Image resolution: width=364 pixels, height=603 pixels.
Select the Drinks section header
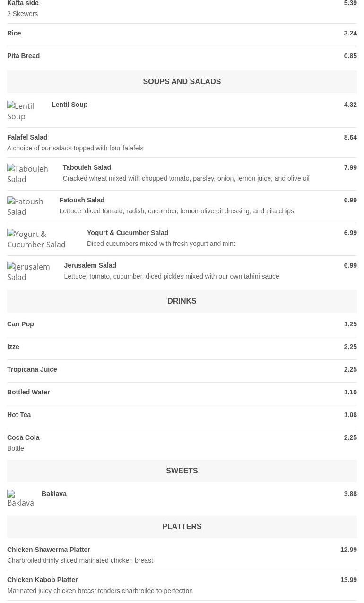click(x=182, y=301)
